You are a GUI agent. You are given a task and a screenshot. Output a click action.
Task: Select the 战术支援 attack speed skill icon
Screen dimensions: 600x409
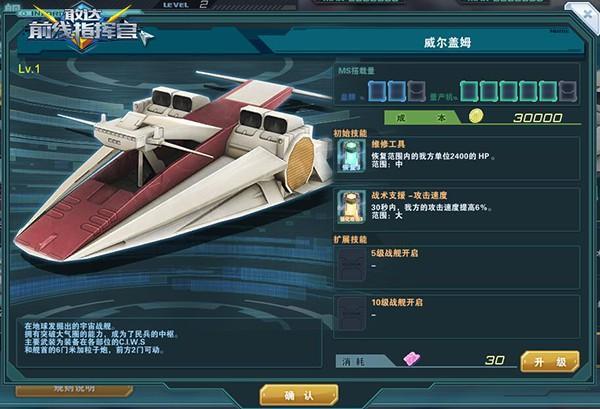(x=351, y=207)
